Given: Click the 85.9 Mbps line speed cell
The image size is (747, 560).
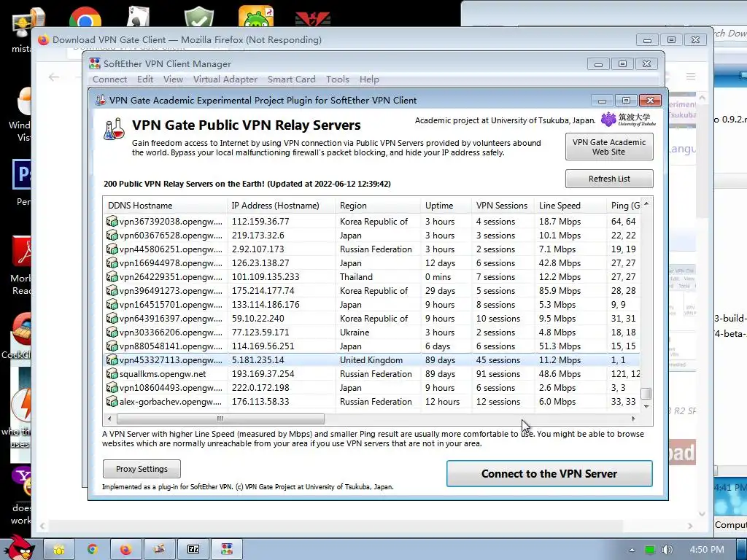Looking at the screenshot, I should pos(560,291).
